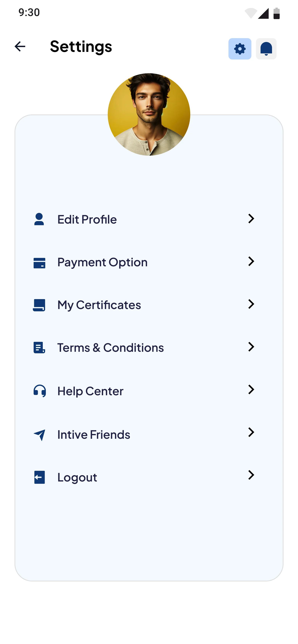Viewport: 298px width, 644px height.
Task: Click the person icon beside Edit Profile
Action: click(x=39, y=219)
